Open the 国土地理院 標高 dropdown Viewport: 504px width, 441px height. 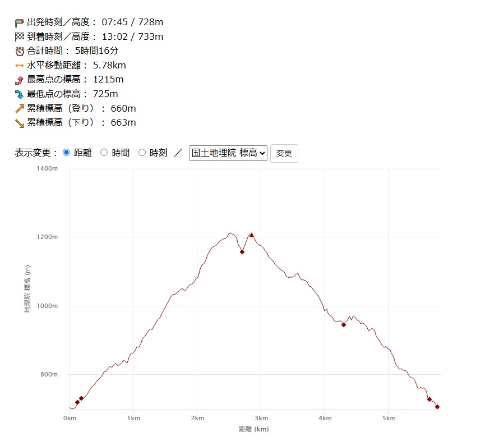(x=228, y=153)
